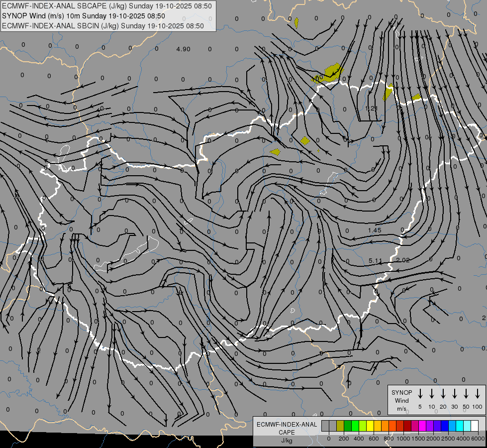Pick the cyan CAPE swatch before 4000

pos(459,426)
